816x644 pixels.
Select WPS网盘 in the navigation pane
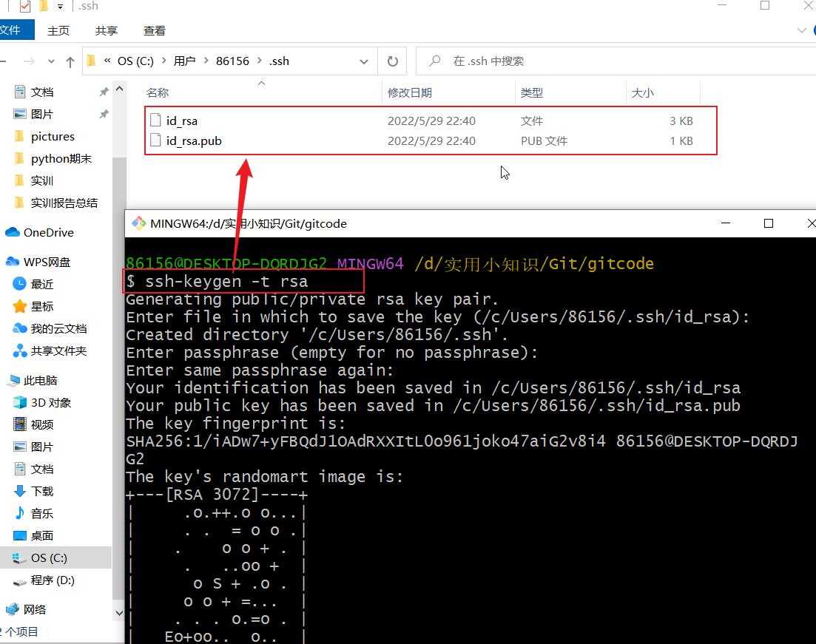click(x=47, y=262)
